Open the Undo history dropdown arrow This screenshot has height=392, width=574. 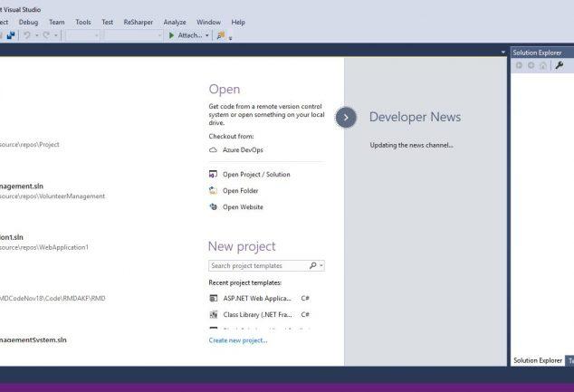pos(36,35)
